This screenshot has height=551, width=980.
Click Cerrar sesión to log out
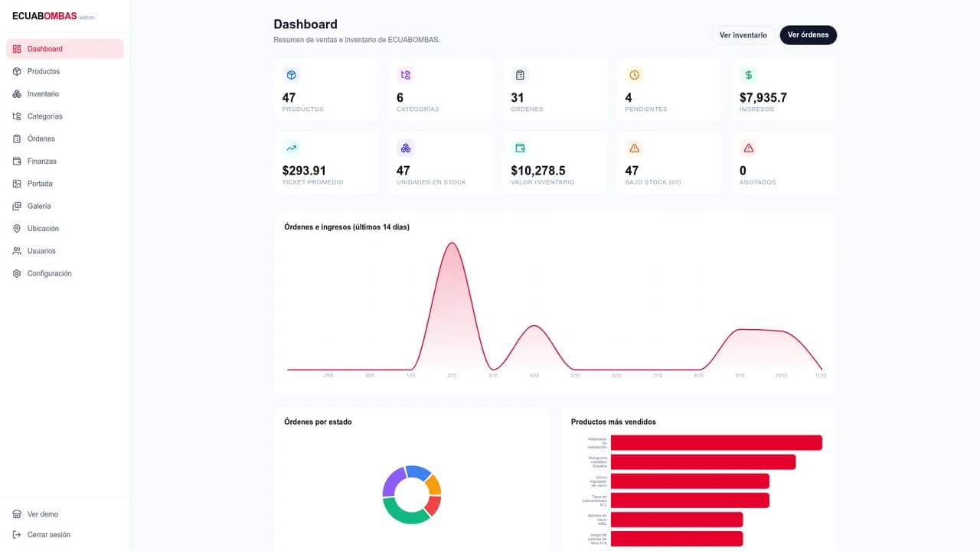point(65,535)
